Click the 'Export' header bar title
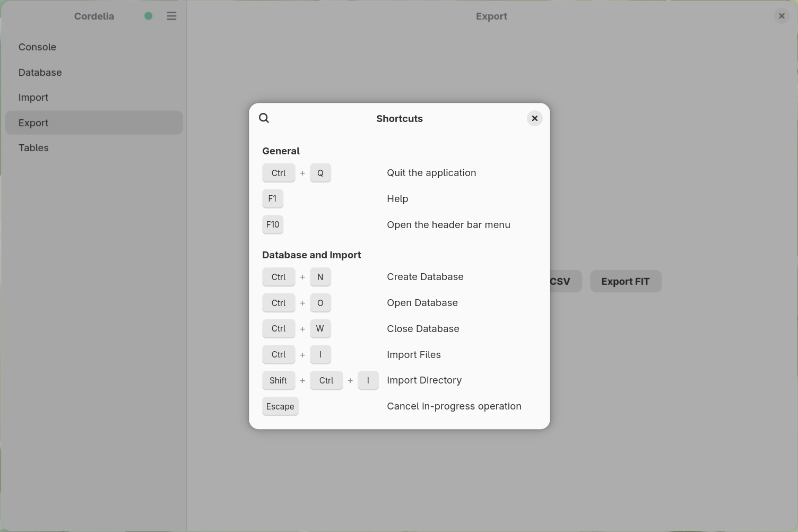The width and height of the screenshot is (798, 532). click(491, 16)
